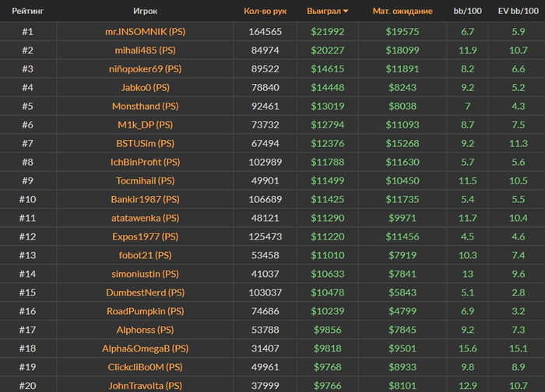Screen dimensions: 545x392
Task: Click Expos1977 (PS) player name
Action: point(146,236)
